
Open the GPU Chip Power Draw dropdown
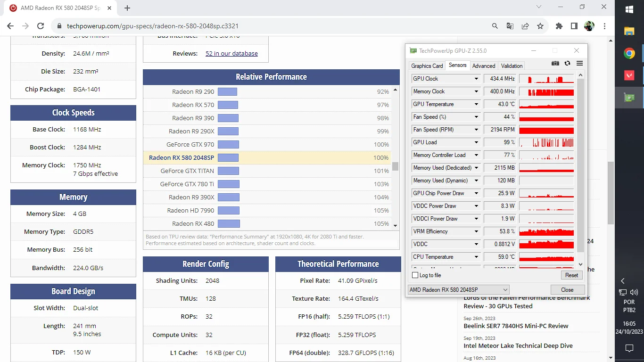[476, 193]
